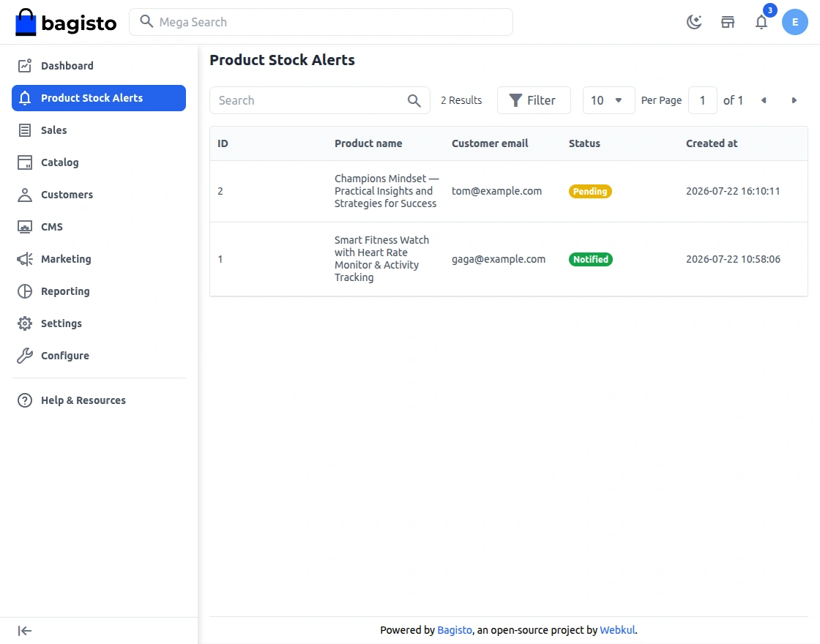This screenshot has height=644, width=820.
Task: Click the Customers person icon
Action: 25,195
